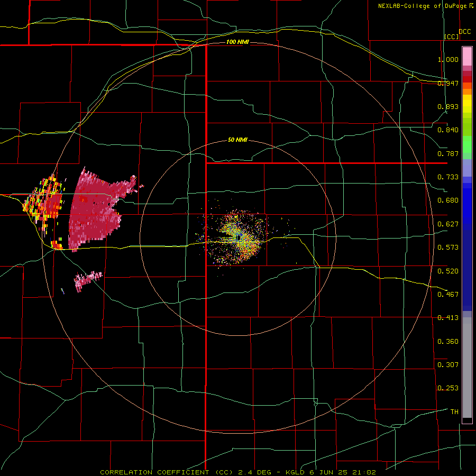Click the 0.413 color scale value
Image resolution: width=476 pixels, height=476 pixels.
tap(448, 318)
